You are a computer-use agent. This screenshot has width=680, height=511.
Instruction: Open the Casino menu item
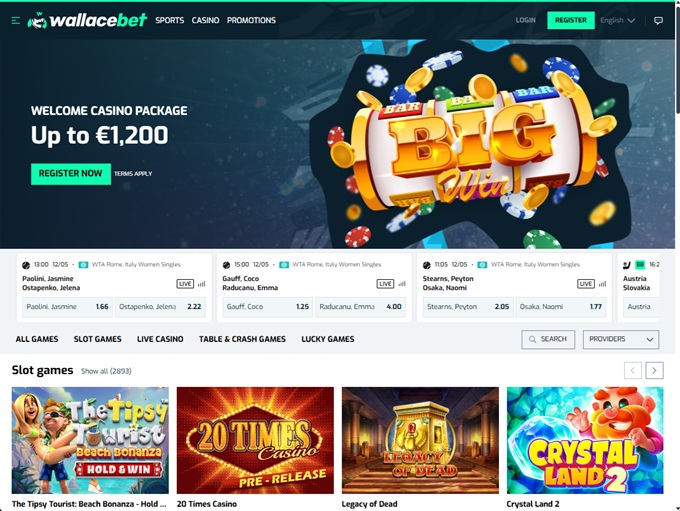click(205, 20)
